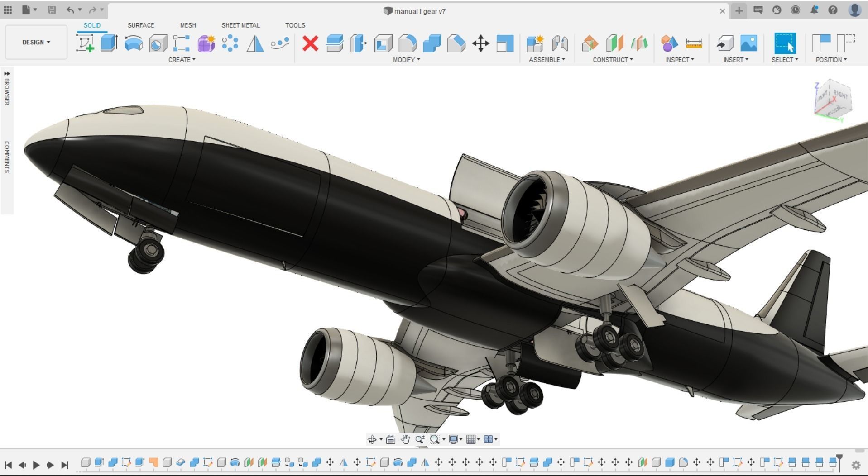
Task: Add a Joint between components
Action: point(560,44)
